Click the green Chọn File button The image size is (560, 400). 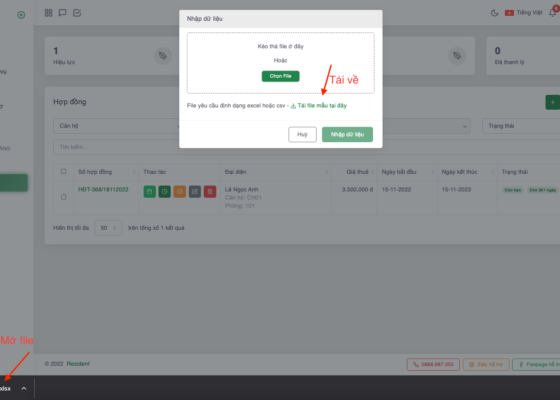280,76
